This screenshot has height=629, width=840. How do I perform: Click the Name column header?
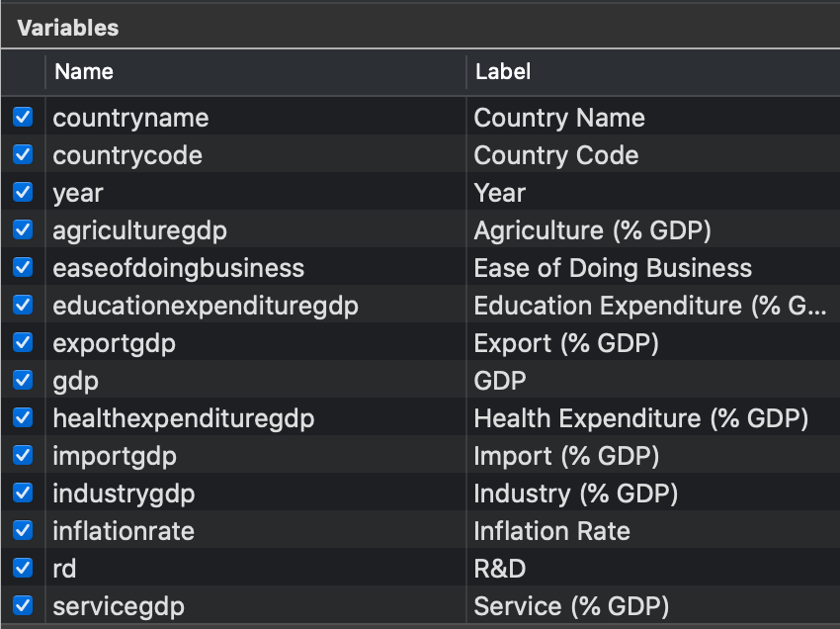84,71
